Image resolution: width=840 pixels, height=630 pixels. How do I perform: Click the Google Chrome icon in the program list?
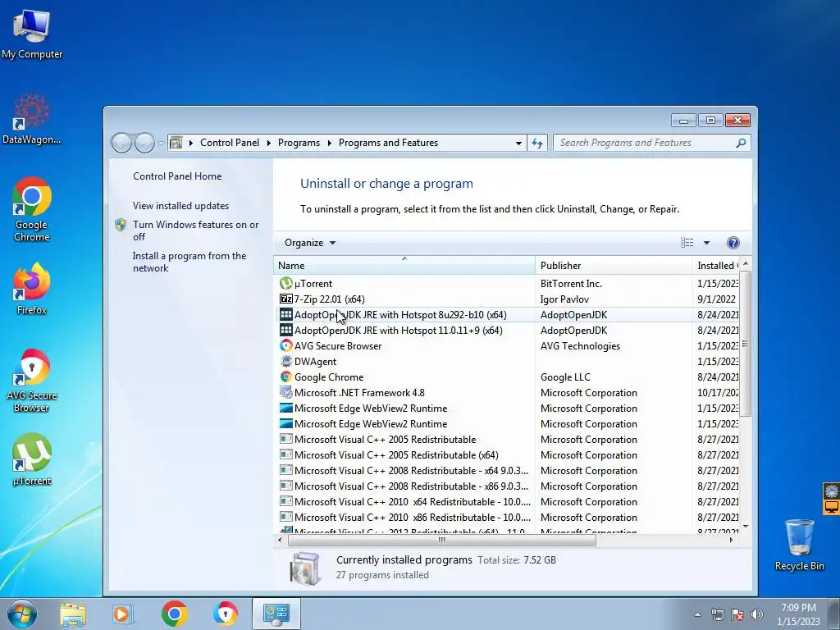click(286, 377)
